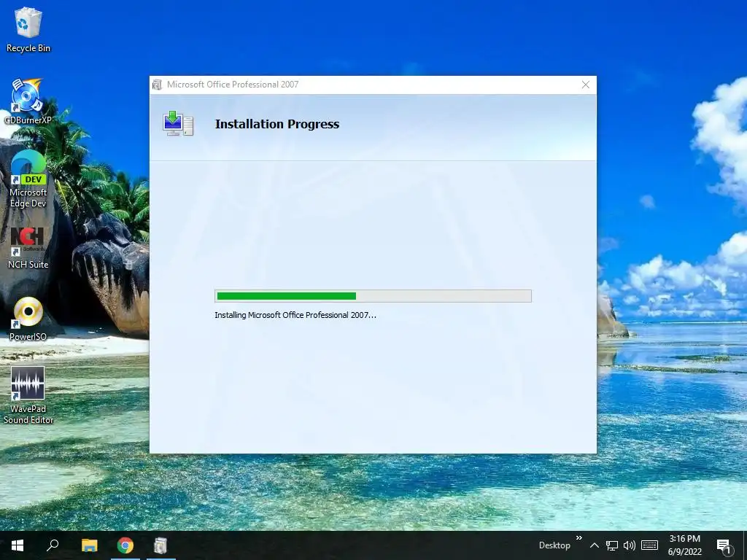Viewport: 747px width, 560px height.
Task: Select the CDBurnerXP desktop shortcut
Action: (x=28, y=101)
